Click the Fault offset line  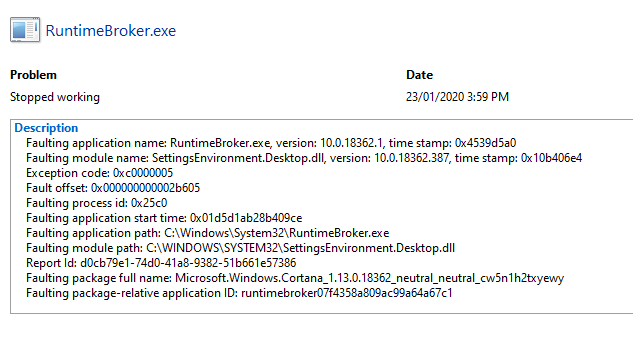(113, 188)
